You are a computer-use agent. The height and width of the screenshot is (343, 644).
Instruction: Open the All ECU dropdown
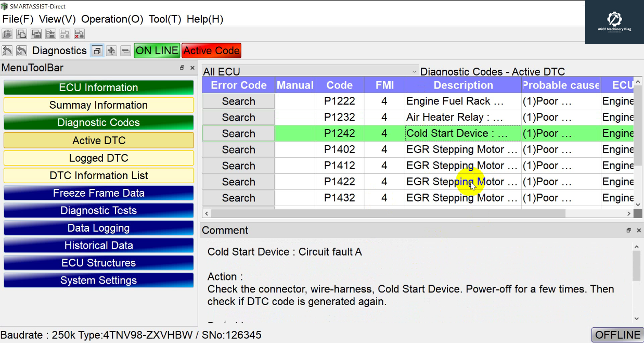(310, 71)
